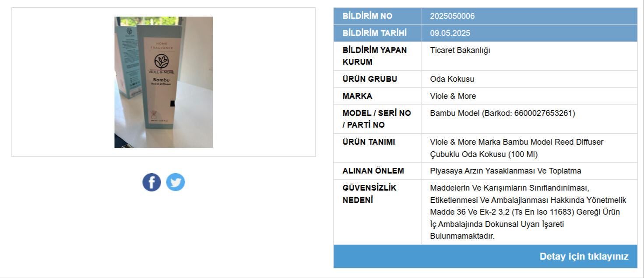
Task: Click the reed diffuser product description text
Action: 517,148
